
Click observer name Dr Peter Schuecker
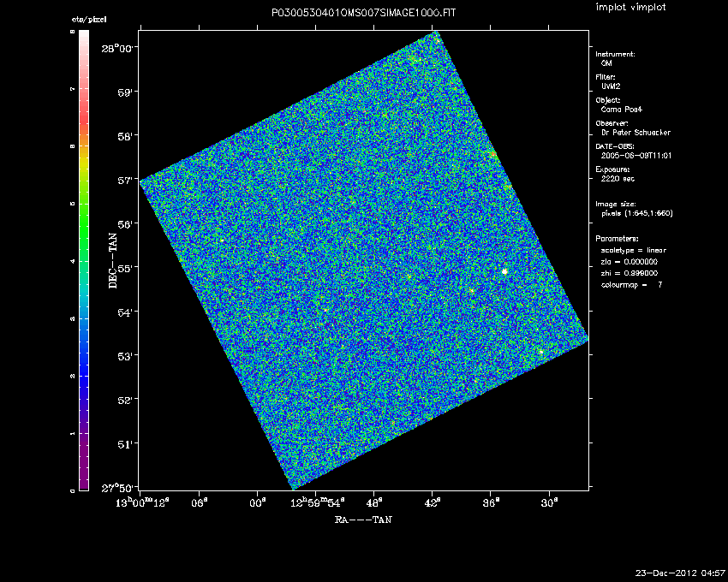(634, 133)
